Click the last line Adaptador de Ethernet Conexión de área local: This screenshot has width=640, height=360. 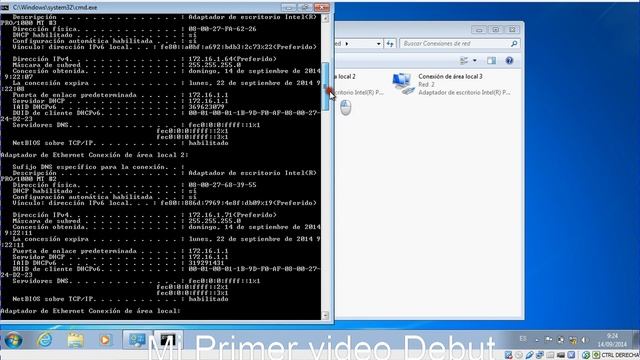90,311
